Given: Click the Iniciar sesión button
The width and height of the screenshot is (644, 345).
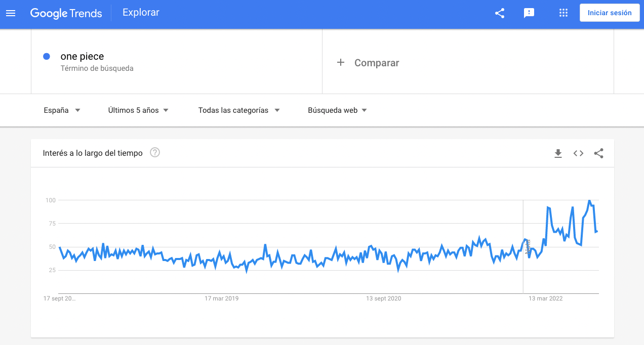Looking at the screenshot, I should [x=610, y=13].
